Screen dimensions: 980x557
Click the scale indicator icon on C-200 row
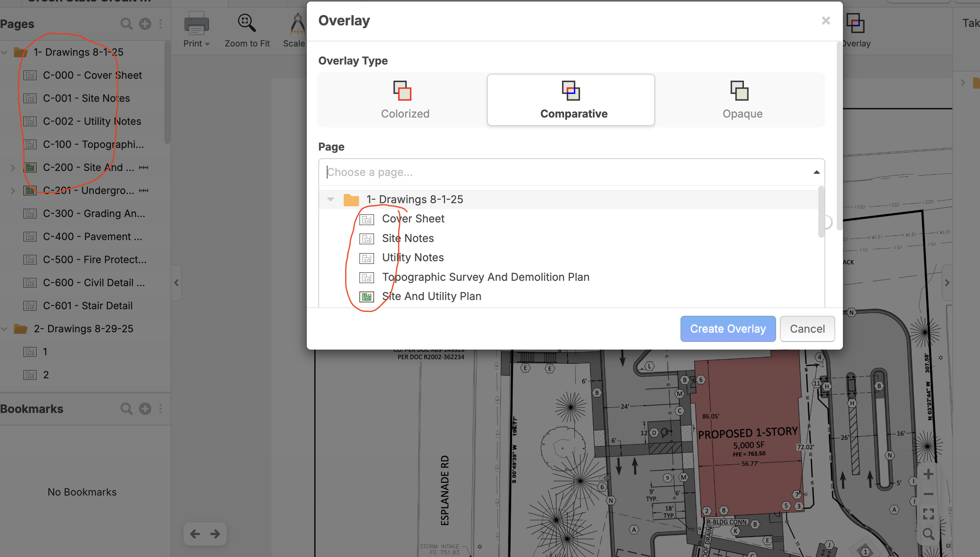pyautogui.click(x=144, y=167)
